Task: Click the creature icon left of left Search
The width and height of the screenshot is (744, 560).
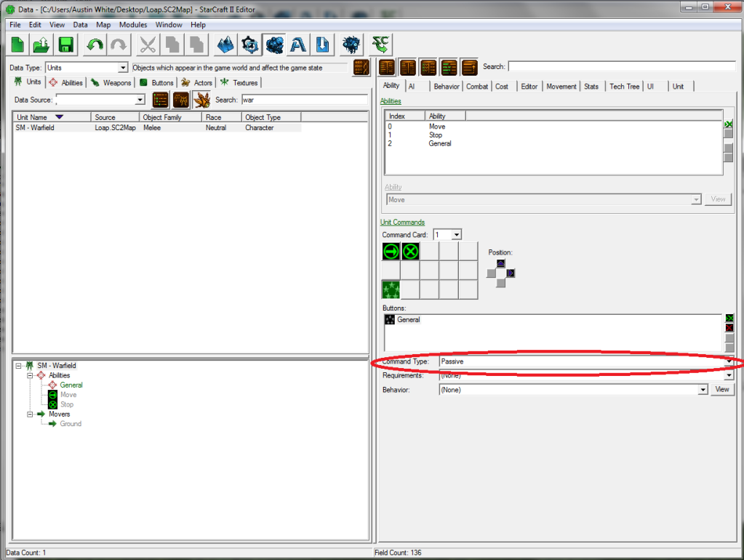Action: [201, 100]
